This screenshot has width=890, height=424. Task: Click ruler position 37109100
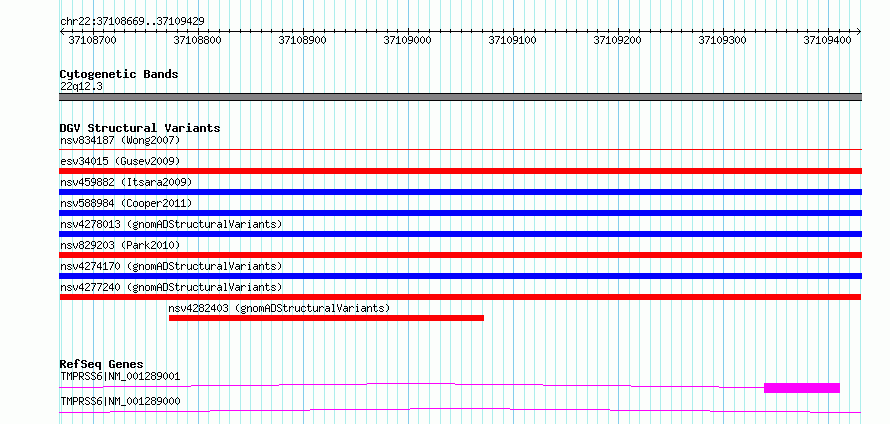(x=513, y=40)
